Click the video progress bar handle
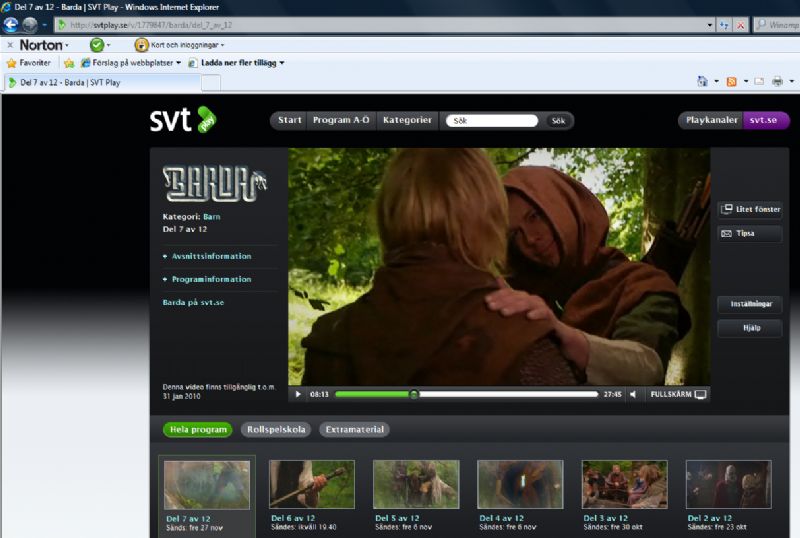The width and height of the screenshot is (800, 538). [x=414, y=394]
